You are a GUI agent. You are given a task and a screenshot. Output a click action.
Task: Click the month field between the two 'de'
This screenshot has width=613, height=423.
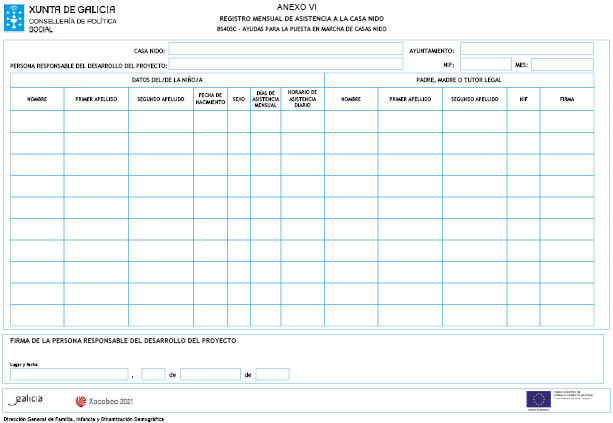coord(210,375)
